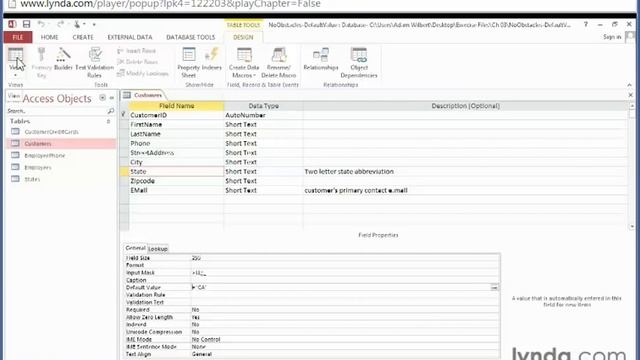The image size is (640, 360).
Task: Click the Save icon in Quick Access Toolbar
Action: [x=27, y=24]
